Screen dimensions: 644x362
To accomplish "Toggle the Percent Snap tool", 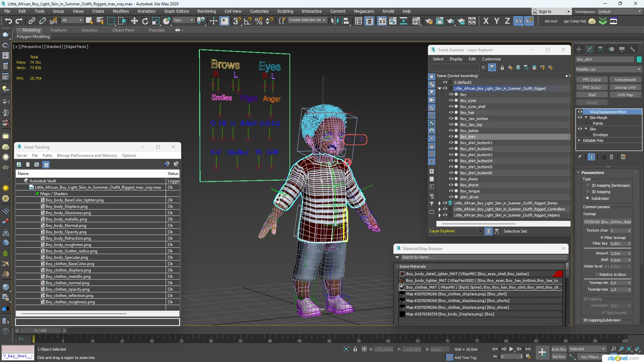I will point(259,21).
